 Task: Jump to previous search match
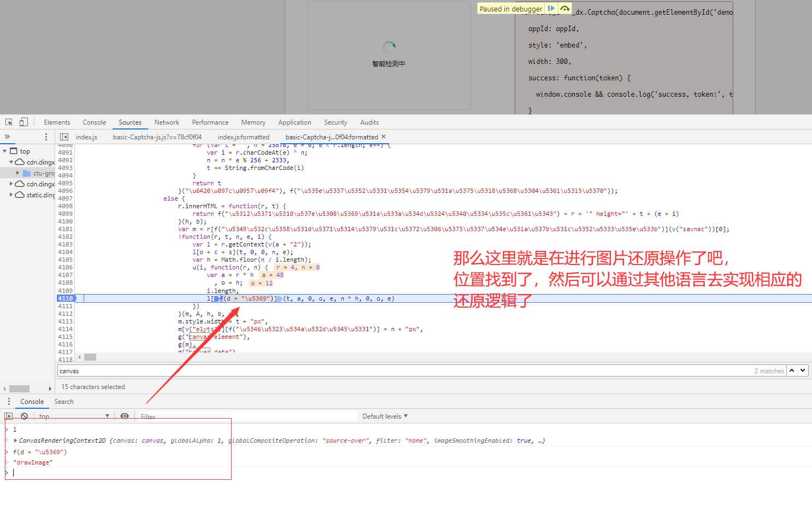(792, 371)
